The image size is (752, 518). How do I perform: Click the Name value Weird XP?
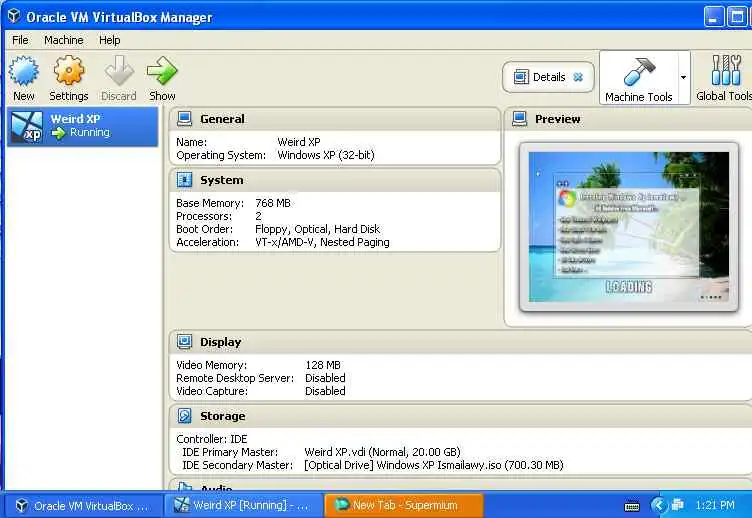(x=299, y=142)
